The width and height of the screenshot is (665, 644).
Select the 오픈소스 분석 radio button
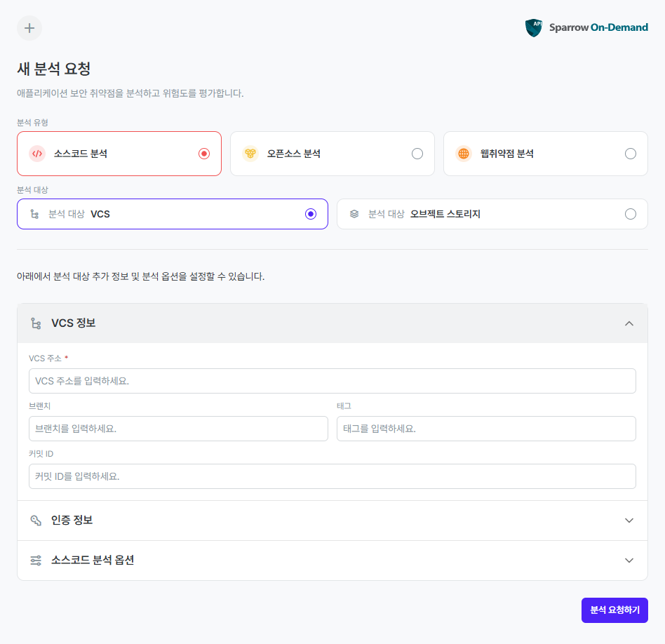click(417, 154)
